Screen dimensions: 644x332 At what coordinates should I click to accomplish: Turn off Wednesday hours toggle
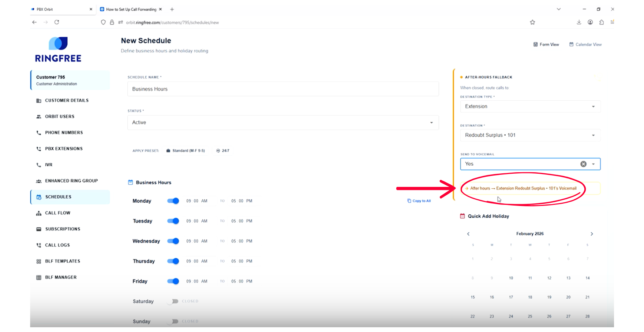[173, 241]
